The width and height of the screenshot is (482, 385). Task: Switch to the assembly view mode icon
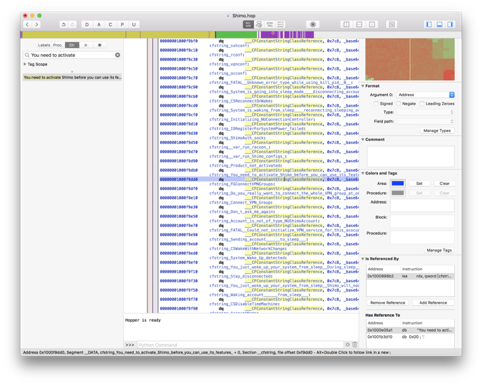coord(248,24)
